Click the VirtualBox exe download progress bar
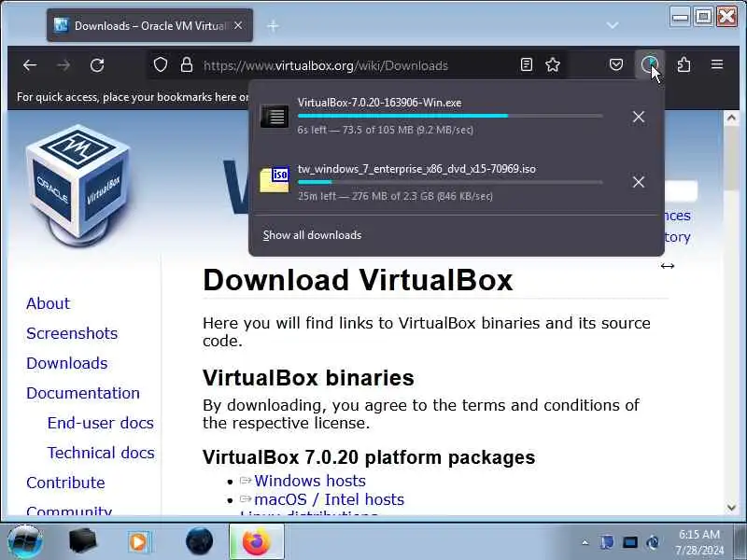This screenshot has height=560, width=747. pyautogui.click(x=450, y=116)
